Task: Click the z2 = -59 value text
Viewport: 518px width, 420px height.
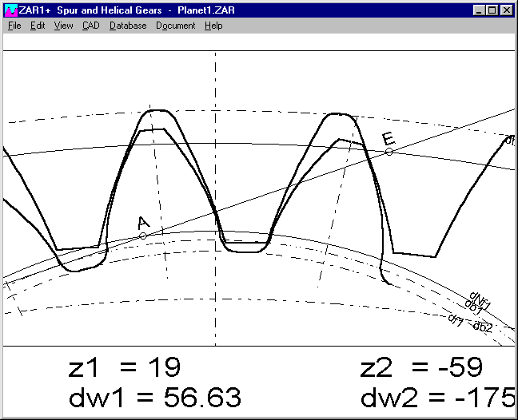Action: (x=421, y=367)
